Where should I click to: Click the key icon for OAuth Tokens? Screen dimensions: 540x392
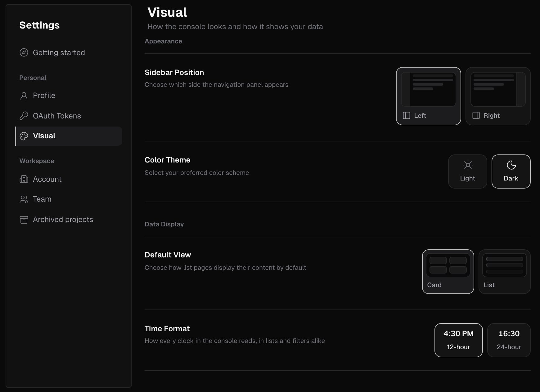tap(24, 116)
